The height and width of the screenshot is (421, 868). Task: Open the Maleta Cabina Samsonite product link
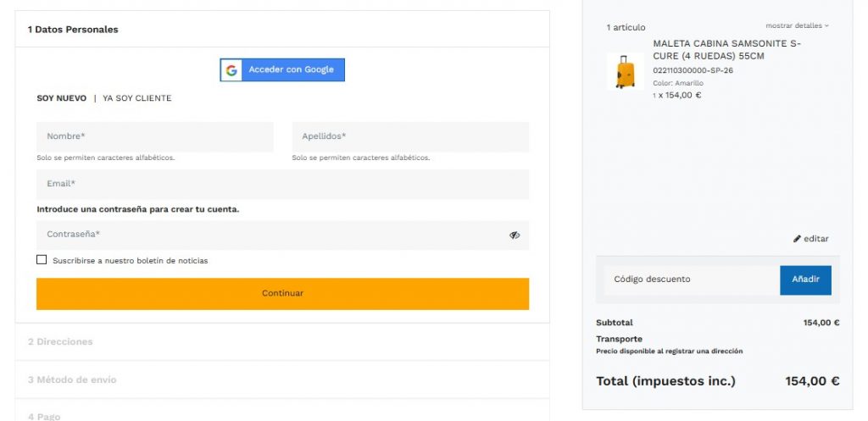pyautogui.click(x=726, y=50)
